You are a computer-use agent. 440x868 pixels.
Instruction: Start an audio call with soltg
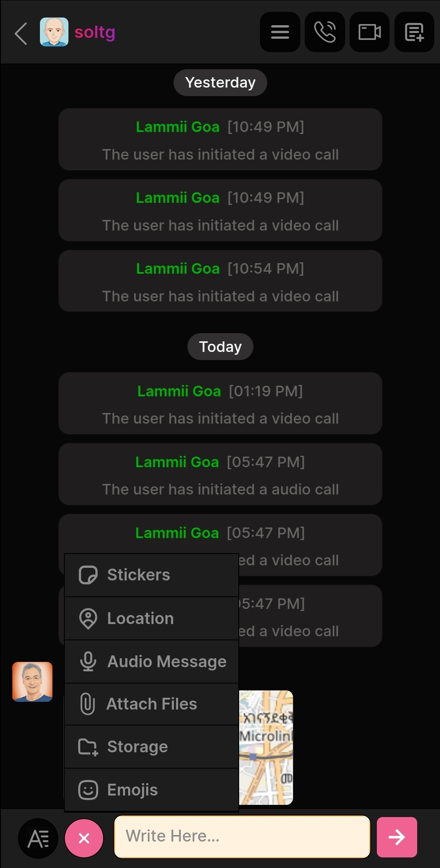pos(325,32)
